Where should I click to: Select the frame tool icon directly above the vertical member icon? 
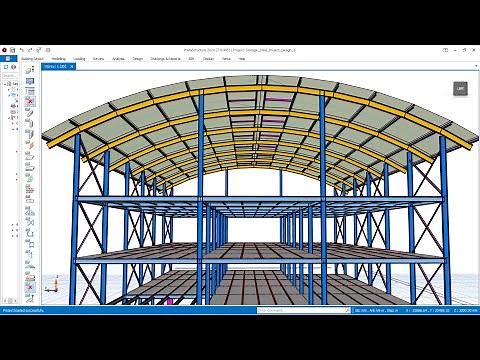click(30, 244)
